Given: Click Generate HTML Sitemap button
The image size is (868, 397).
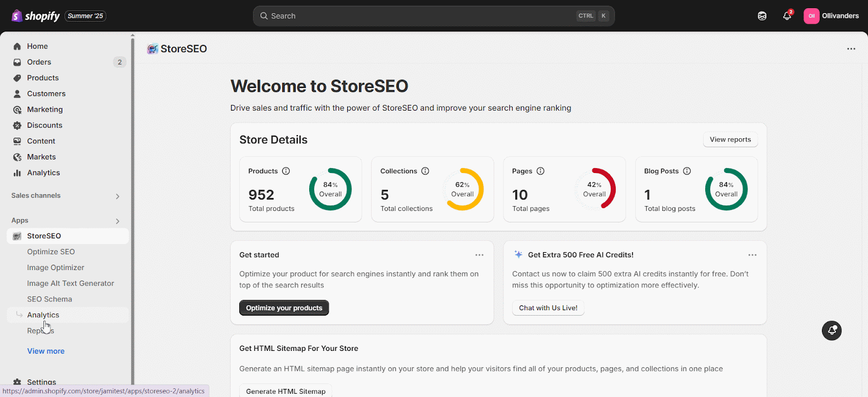Looking at the screenshot, I should point(285,391).
